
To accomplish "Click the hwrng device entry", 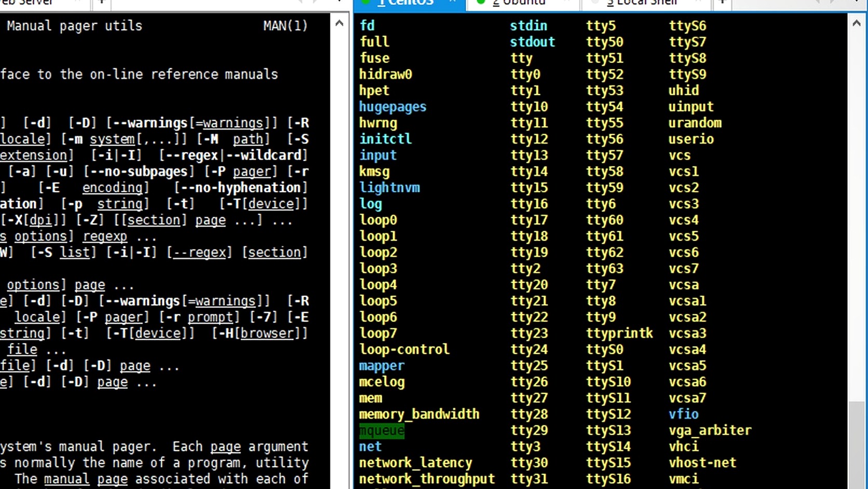I will coord(378,124).
